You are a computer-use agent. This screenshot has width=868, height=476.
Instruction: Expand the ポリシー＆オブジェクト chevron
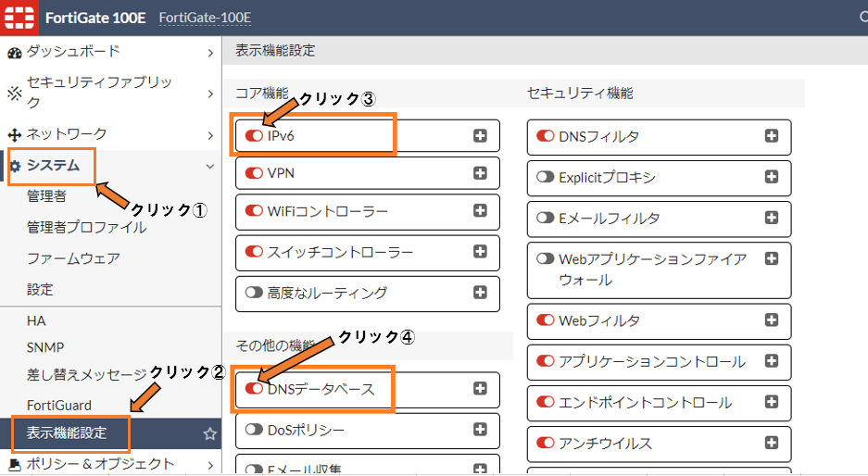(x=210, y=466)
